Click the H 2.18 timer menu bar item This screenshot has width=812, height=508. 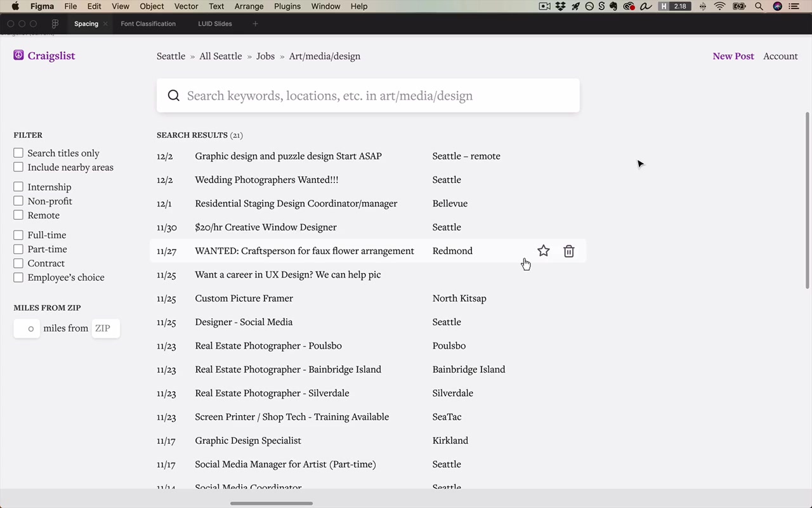[674, 6]
